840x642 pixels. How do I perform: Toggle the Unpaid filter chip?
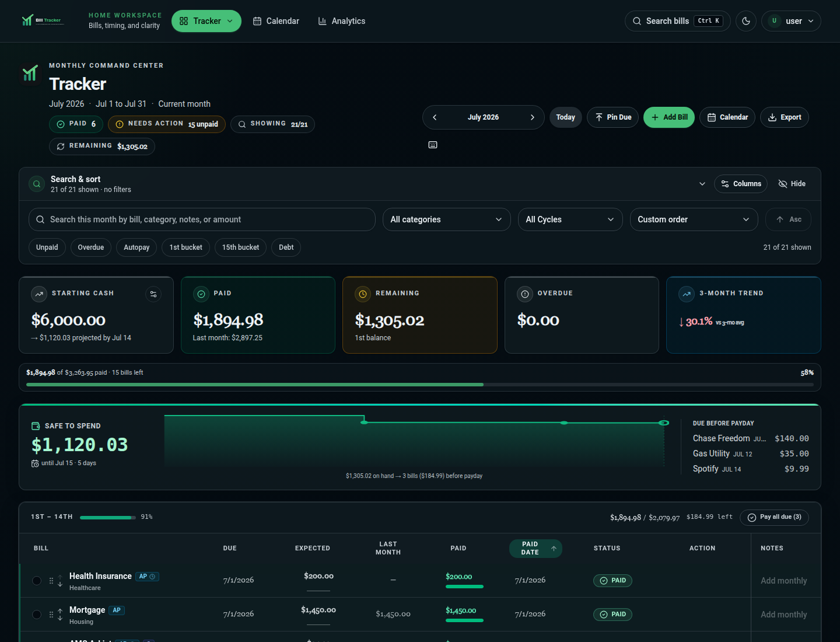pyautogui.click(x=47, y=247)
